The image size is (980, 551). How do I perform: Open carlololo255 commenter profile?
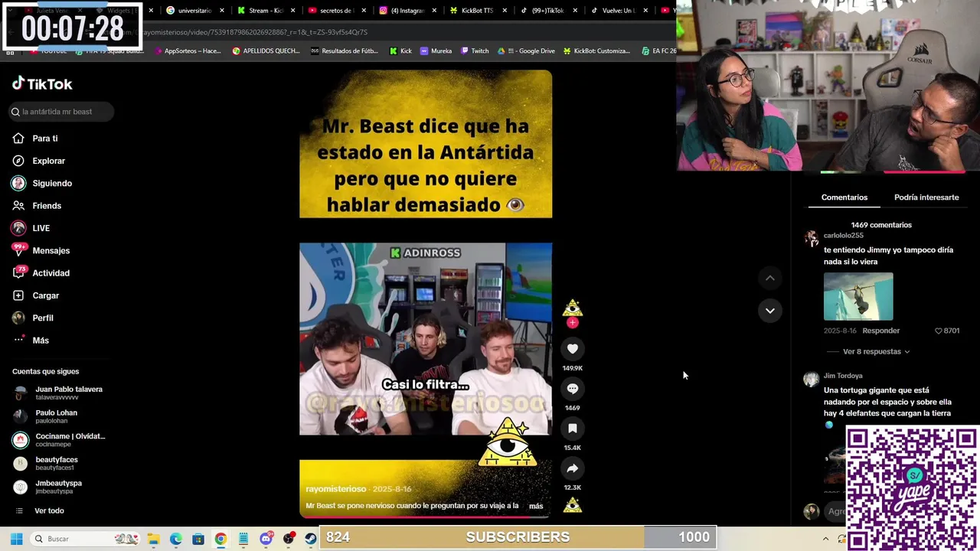(844, 236)
